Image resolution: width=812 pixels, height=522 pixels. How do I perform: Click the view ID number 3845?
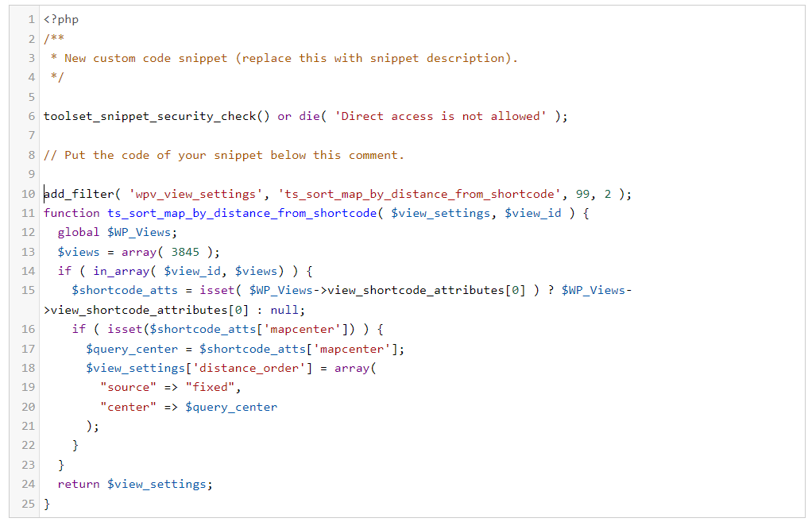pyautogui.click(x=186, y=252)
